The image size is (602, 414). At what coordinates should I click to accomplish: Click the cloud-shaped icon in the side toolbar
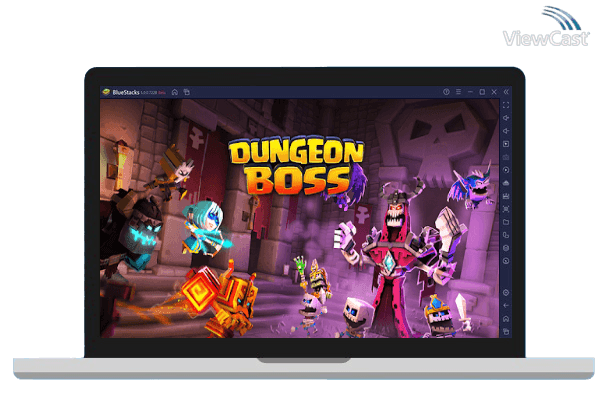pos(506,183)
